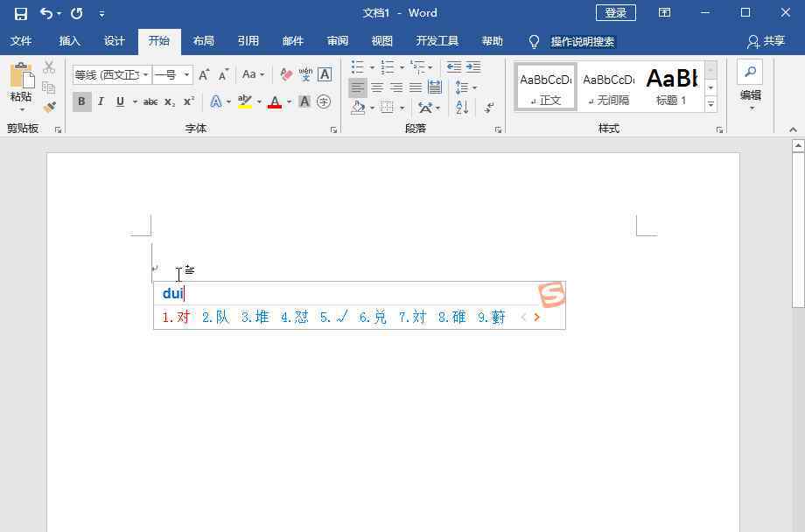Switch to the 插入 tab

click(x=70, y=41)
